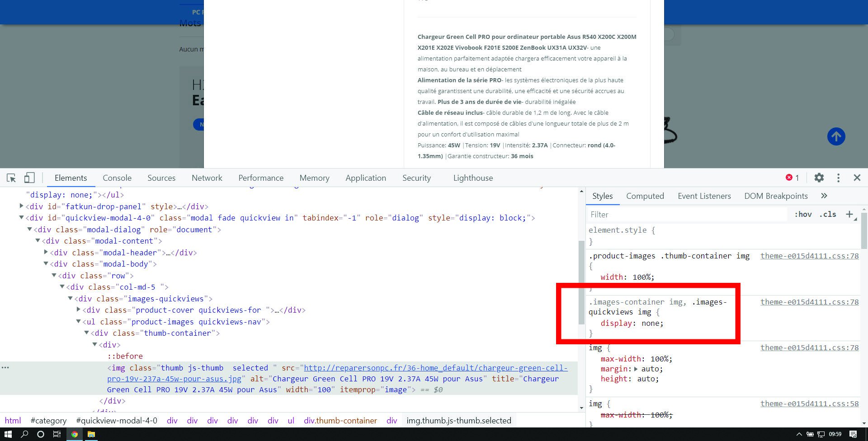Switch to Chrome in taskbar
The height and width of the screenshot is (441, 868).
pyautogui.click(x=75, y=434)
